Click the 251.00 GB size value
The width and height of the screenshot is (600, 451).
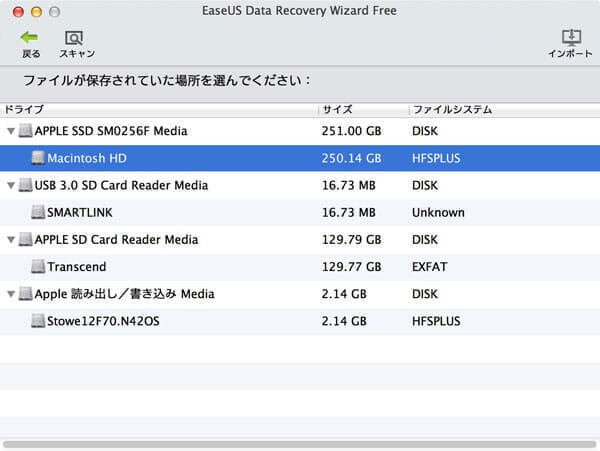[x=351, y=131]
